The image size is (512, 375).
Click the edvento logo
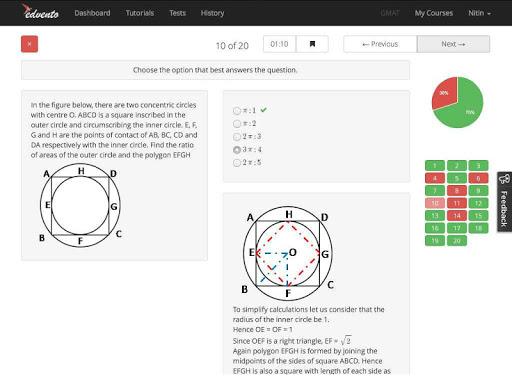pyautogui.click(x=40, y=12)
